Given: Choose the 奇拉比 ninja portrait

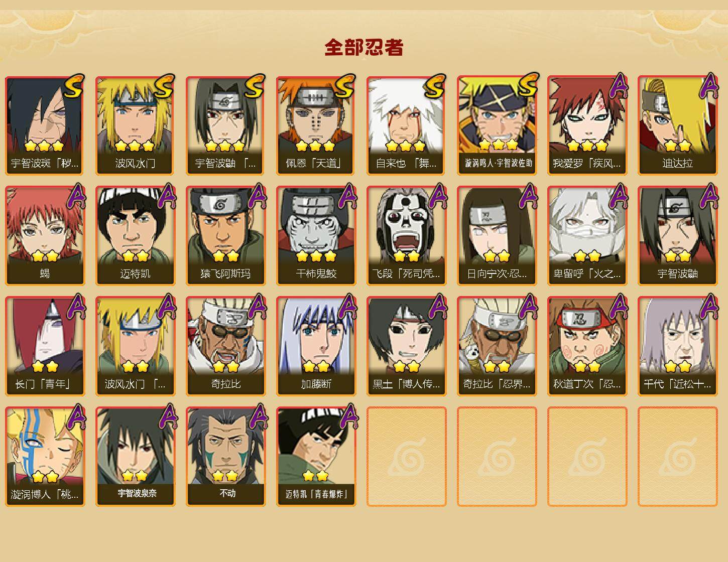Looking at the screenshot, I should click(x=225, y=346).
